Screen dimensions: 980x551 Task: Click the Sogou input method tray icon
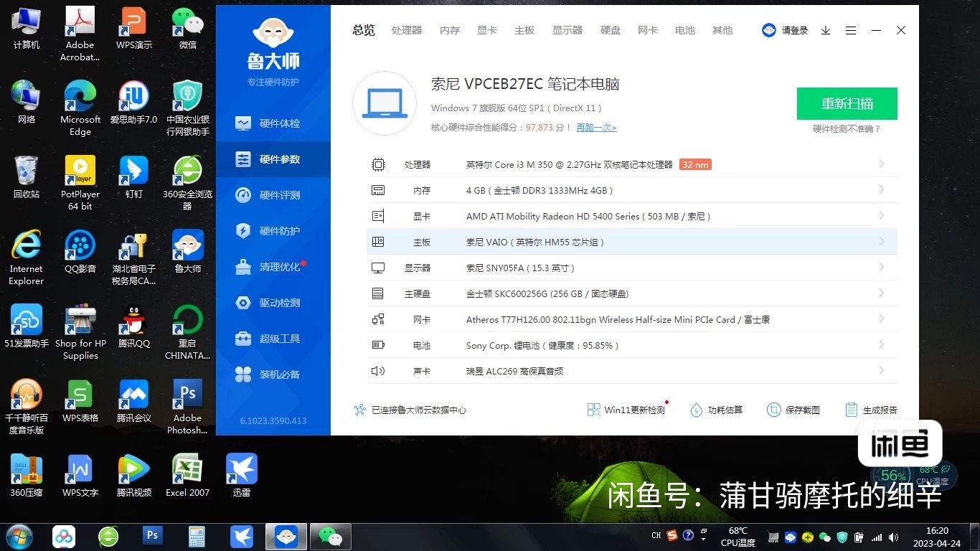(672, 536)
